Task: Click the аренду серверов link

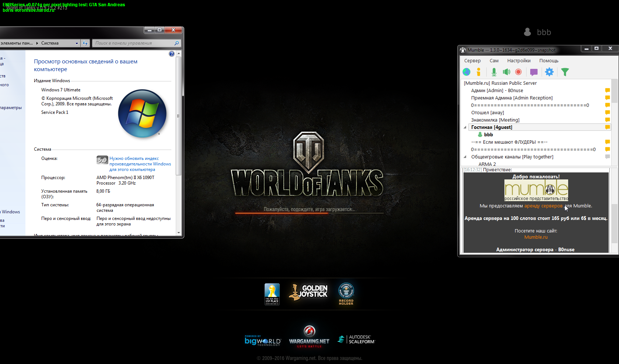Action: click(543, 206)
